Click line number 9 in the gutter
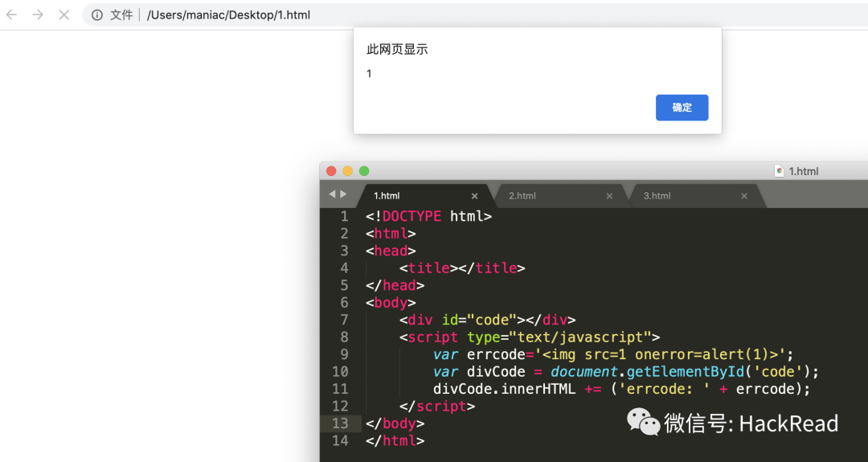868x462 pixels. pyautogui.click(x=344, y=354)
